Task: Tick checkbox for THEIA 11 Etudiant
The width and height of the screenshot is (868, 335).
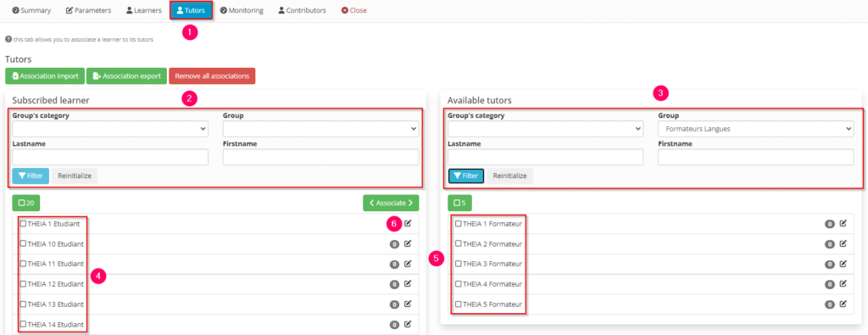Action: tap(23, 264)
